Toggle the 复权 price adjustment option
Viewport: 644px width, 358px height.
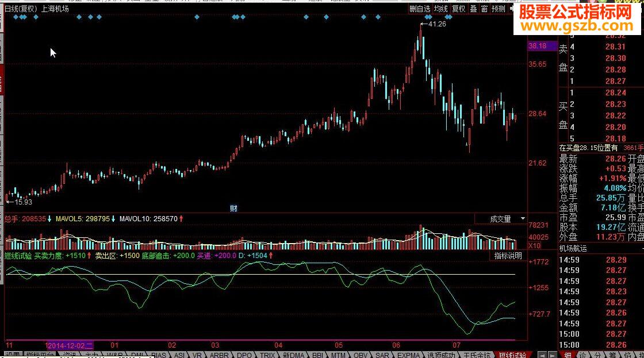click(458, 9)
